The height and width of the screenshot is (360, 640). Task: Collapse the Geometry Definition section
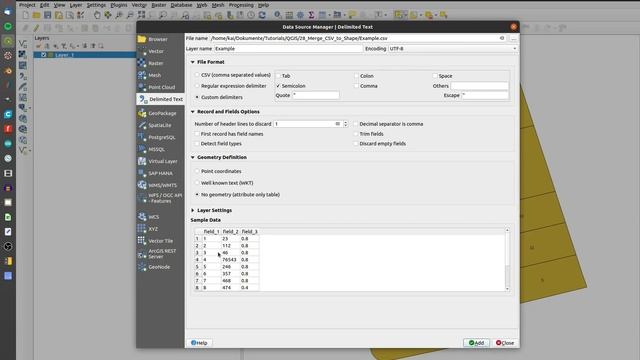pos(193,158)
